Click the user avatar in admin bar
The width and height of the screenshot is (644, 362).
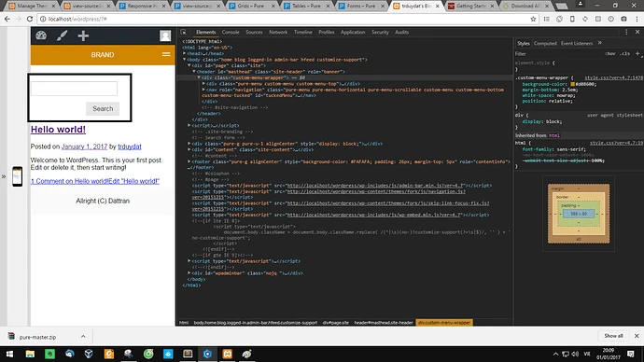[x=165, y=35]
